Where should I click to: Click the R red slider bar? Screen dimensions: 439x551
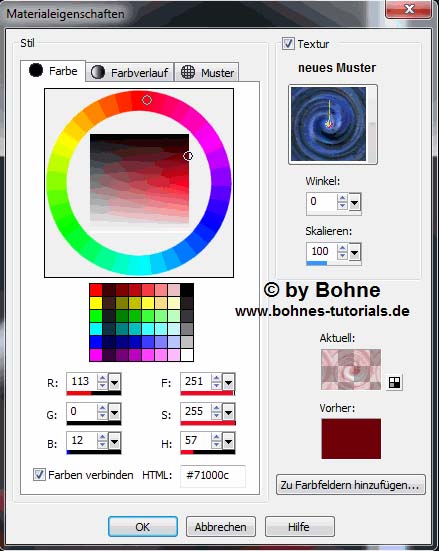point(79,393)
